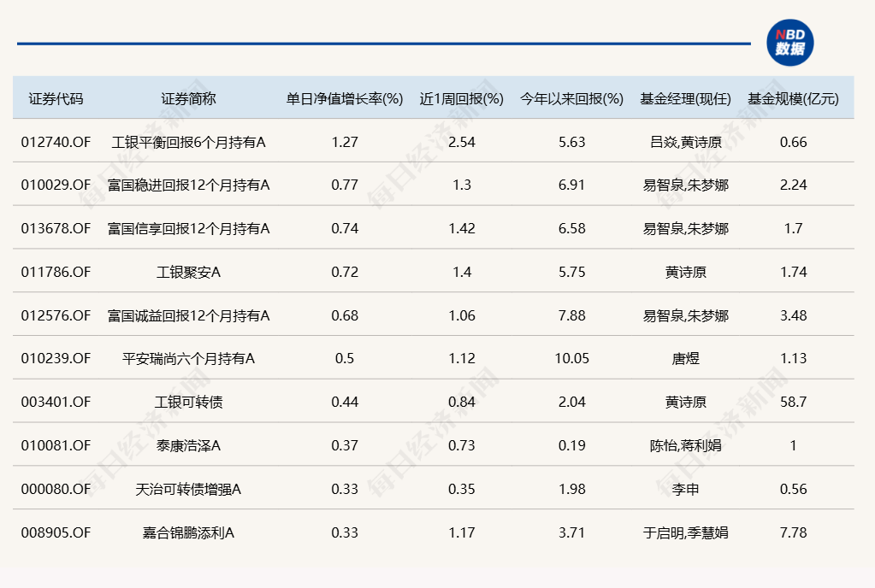Select fund code 012740.OF
The height and width of the screenshot is (588, 875).
pos(56,142)
